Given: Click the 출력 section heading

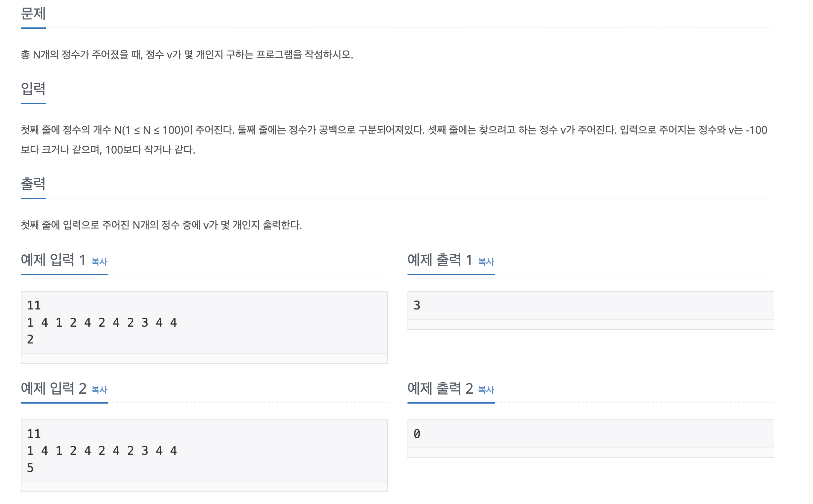Looking at the screenshot, I should click(33, 184).
